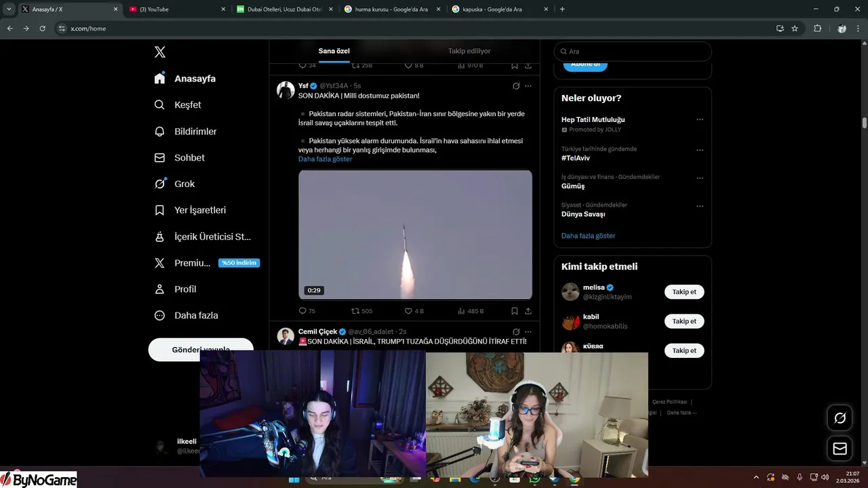This screenshot has height=488, width=868.
Task: Open Ysf profile name
Action: point(303,86)
